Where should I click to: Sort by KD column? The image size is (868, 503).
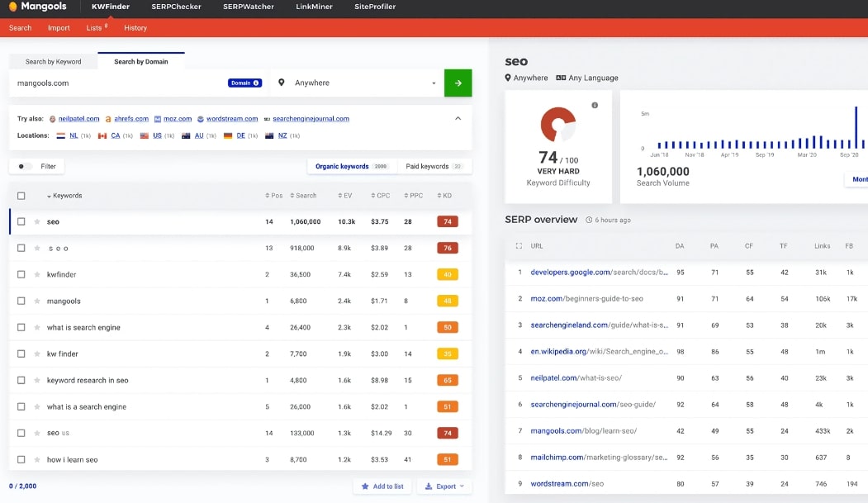444,195
